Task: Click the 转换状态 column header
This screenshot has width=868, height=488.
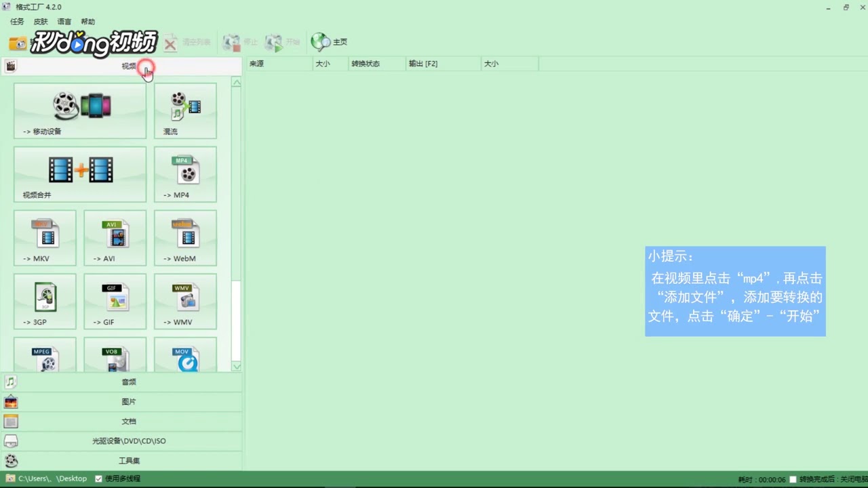Action: [x=377, y=64]
